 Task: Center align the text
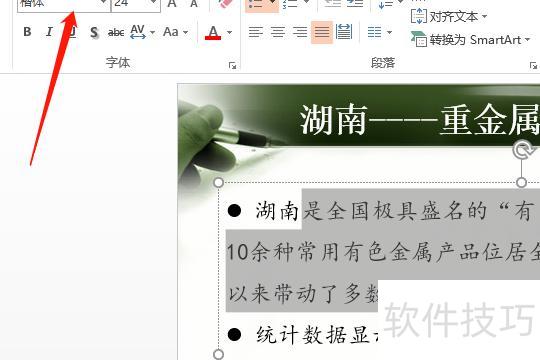point(278,32)
